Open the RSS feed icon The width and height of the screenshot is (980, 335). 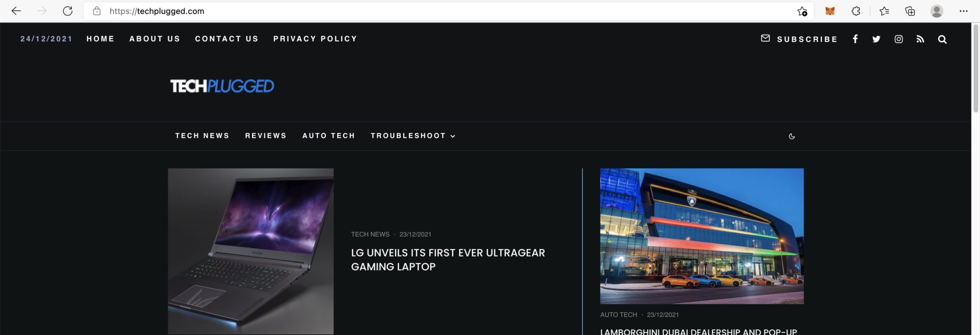pyautogui.click(x=920, y=39)
